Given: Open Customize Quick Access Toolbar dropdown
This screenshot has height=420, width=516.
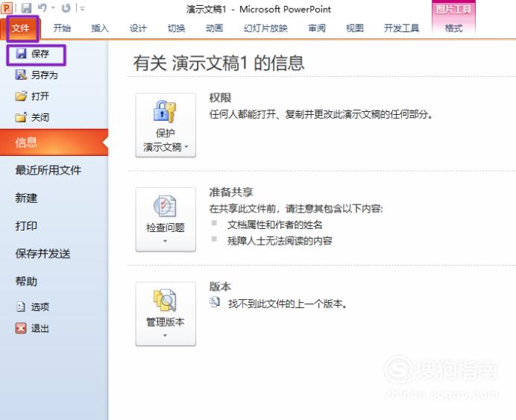Looking at the screenshot, I should pyautogui.click(x=82, y=8).
